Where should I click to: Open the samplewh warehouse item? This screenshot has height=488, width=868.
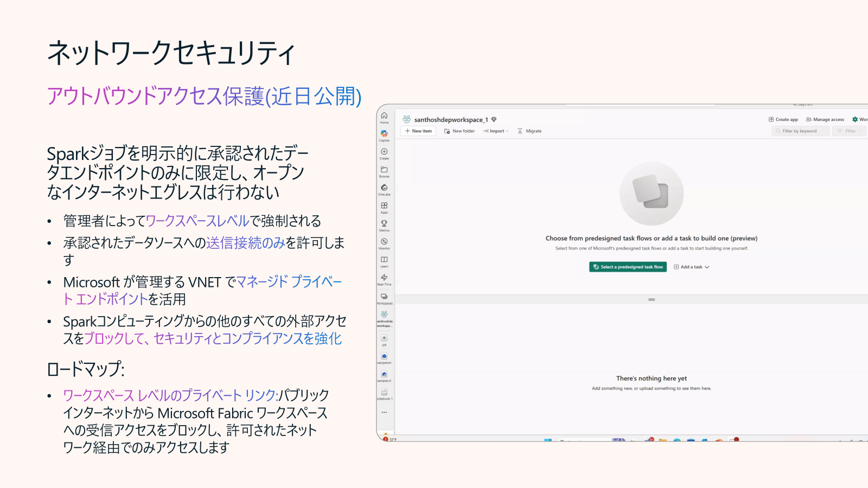click(x=384, y=358)
